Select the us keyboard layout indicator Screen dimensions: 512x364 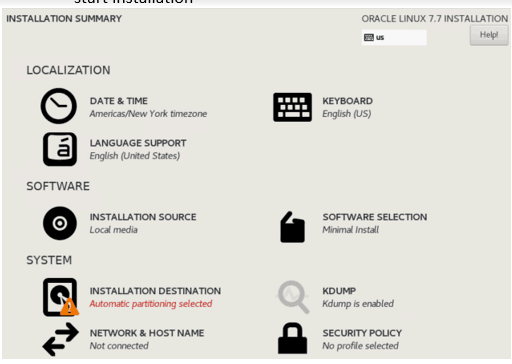coord(394,37)
